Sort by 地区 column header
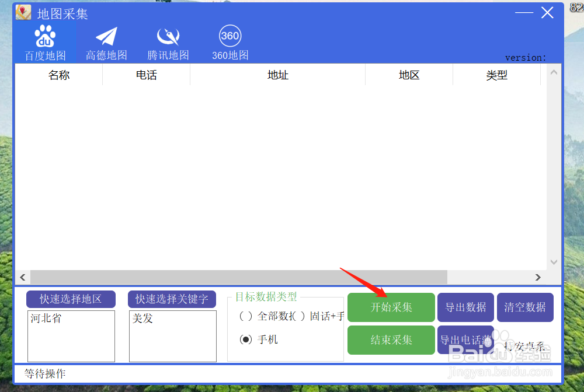584x392 pixels. [409, 75]
